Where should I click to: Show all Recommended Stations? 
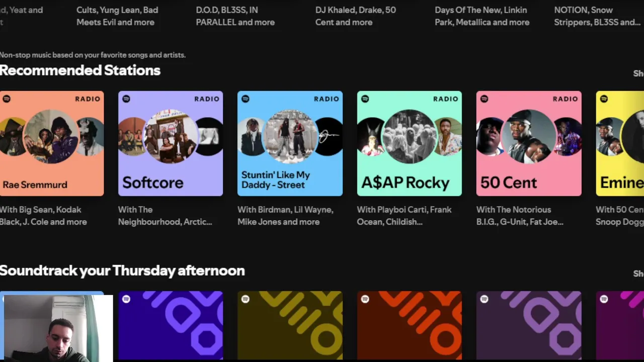click(x=638, y=73)
